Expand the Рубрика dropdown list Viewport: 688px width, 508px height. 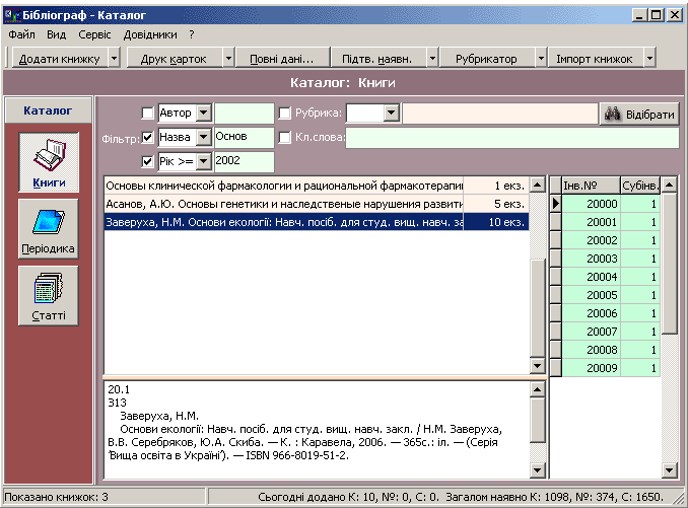tap(391, 114)
